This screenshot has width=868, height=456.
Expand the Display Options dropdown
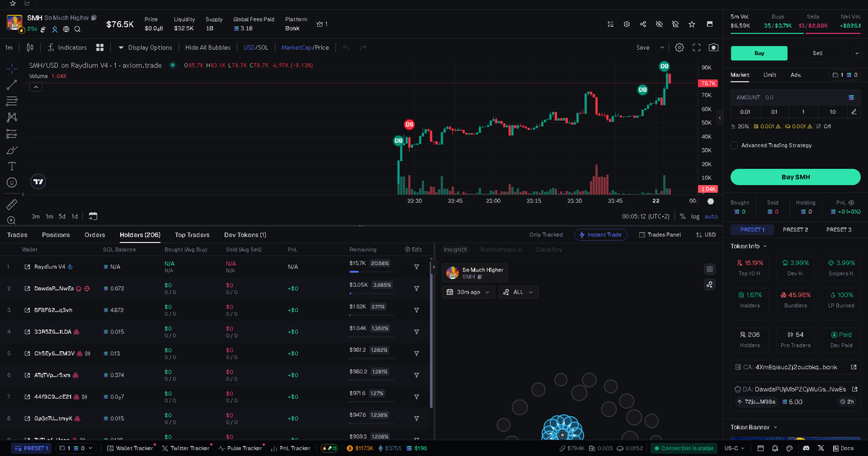145,48
